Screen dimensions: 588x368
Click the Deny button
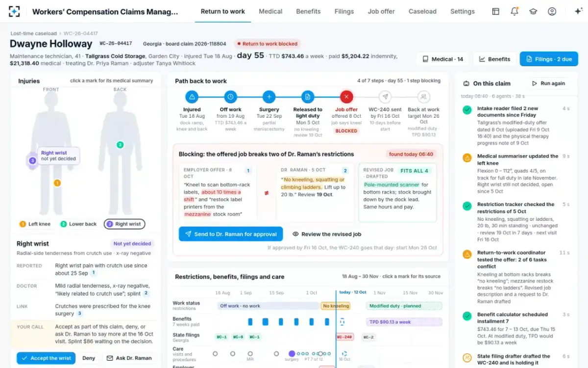click(x=89, y=358)
